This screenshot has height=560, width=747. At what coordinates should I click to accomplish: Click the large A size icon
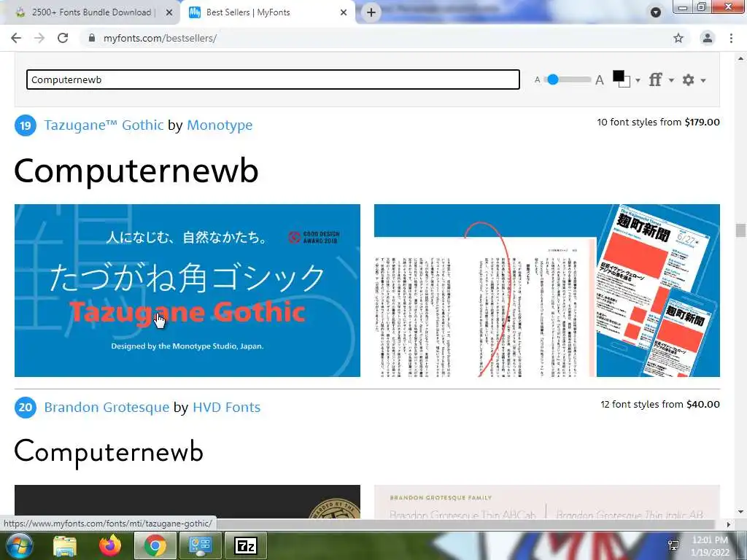point(600,80)
